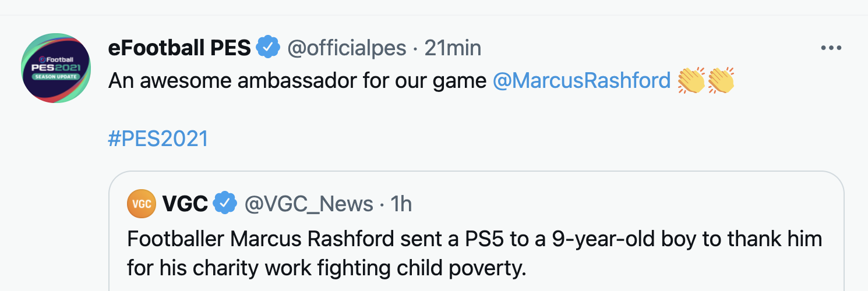Click the blue verified badge beside eFootball PES
This screenshot has width=868, height=291.
pyautogui.click(x=269, y=48)
